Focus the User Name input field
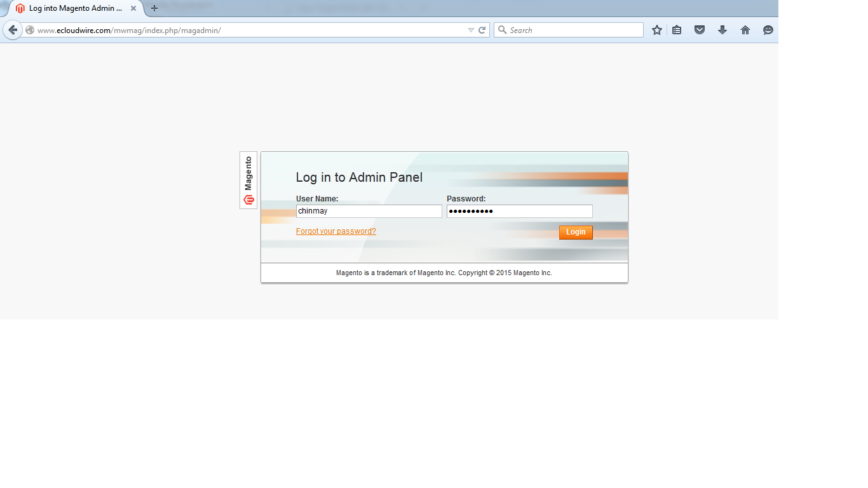 369,211
